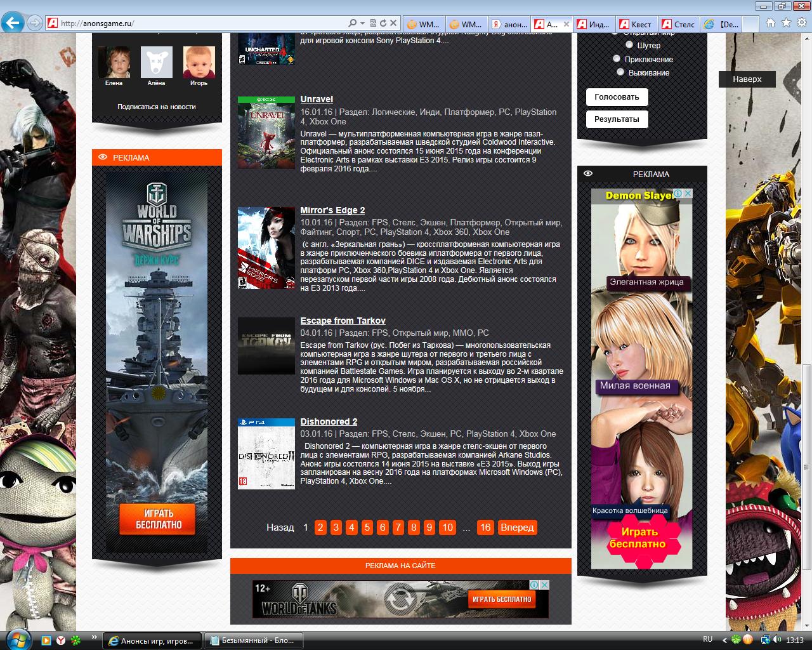This screenshot has height=650, width=812.
Task: Switch to Квест browser tab
Action: click(x=636, y=24)
